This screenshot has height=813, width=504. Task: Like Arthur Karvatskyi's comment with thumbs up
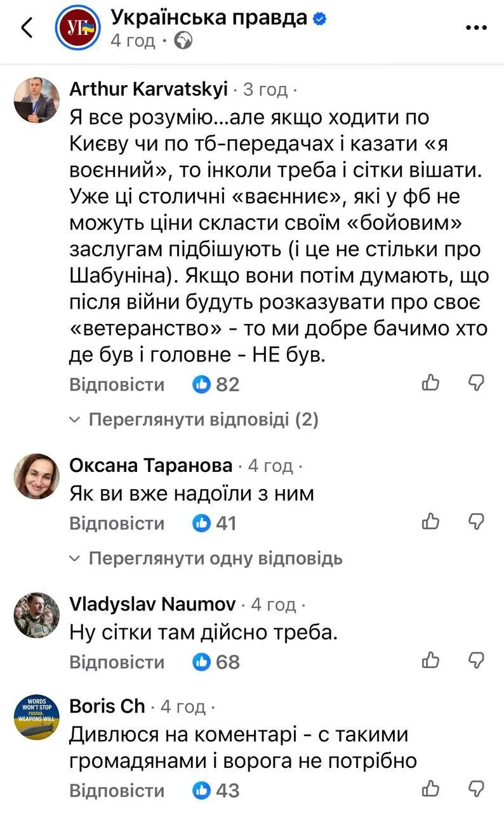coord(431,383)
